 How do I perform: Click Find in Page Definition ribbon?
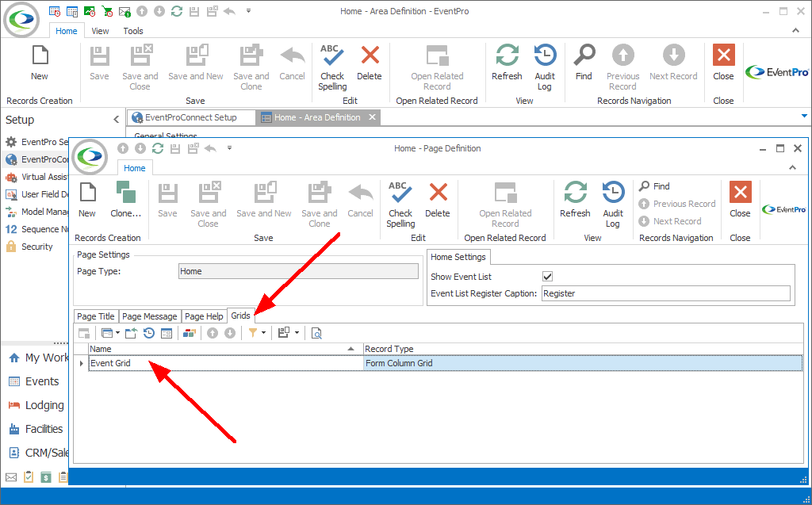[655, 186]
